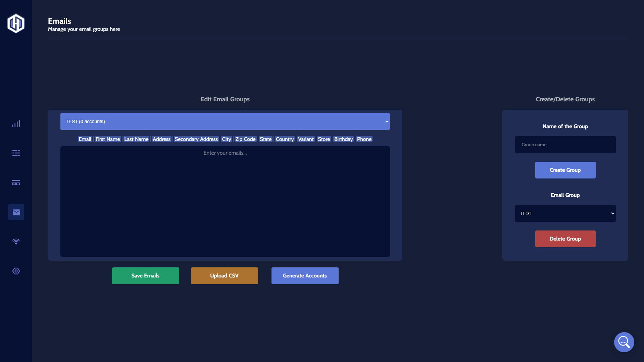Open the analytics bar chart page
The height and width of the screenshot is (362, 644).
(x=16, y=124)
